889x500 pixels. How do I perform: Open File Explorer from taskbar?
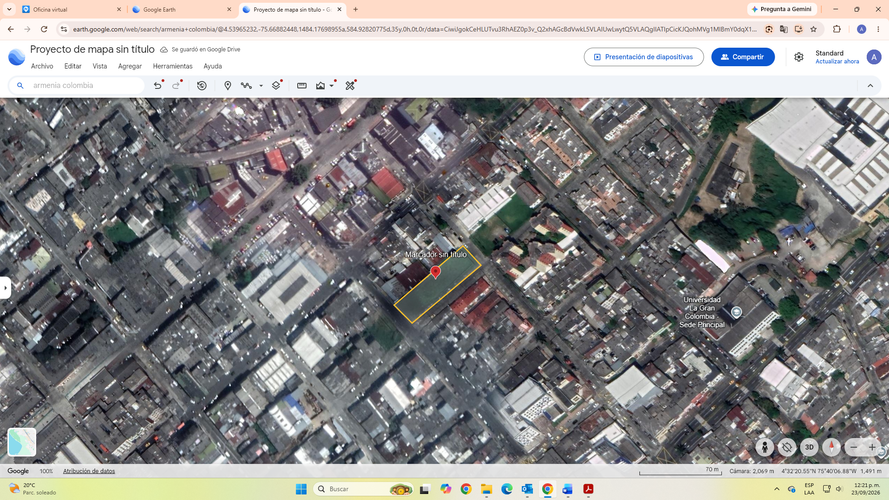tap(486, 489)
